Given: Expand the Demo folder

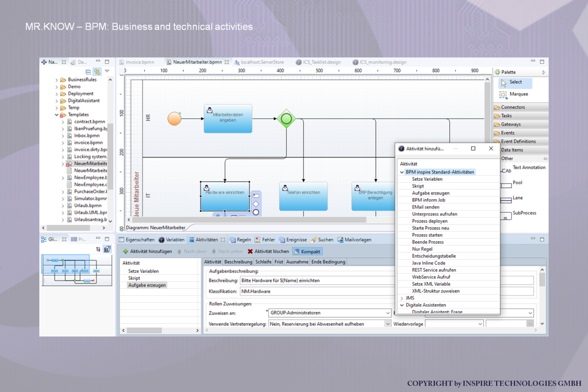Looking at the screenshot, I should pos(57,87).
